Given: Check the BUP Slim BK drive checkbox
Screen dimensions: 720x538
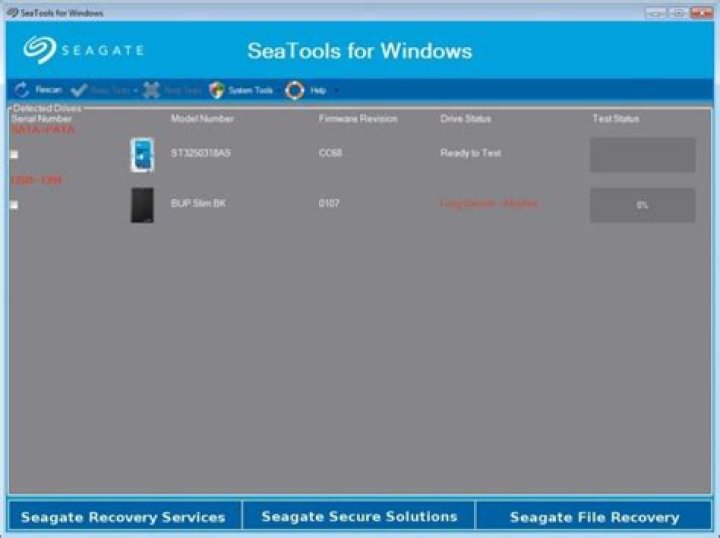Looking at the screenshot, I should point(14,205).
